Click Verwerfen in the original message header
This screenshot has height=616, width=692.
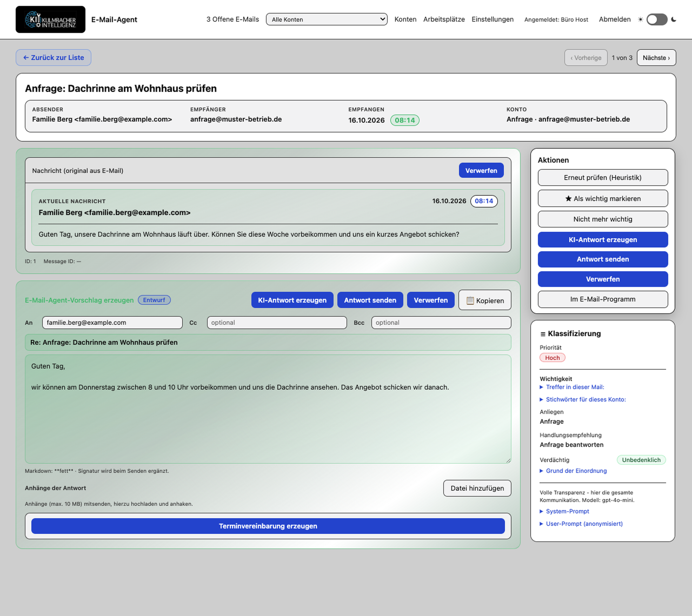click(x=481, y=170)
